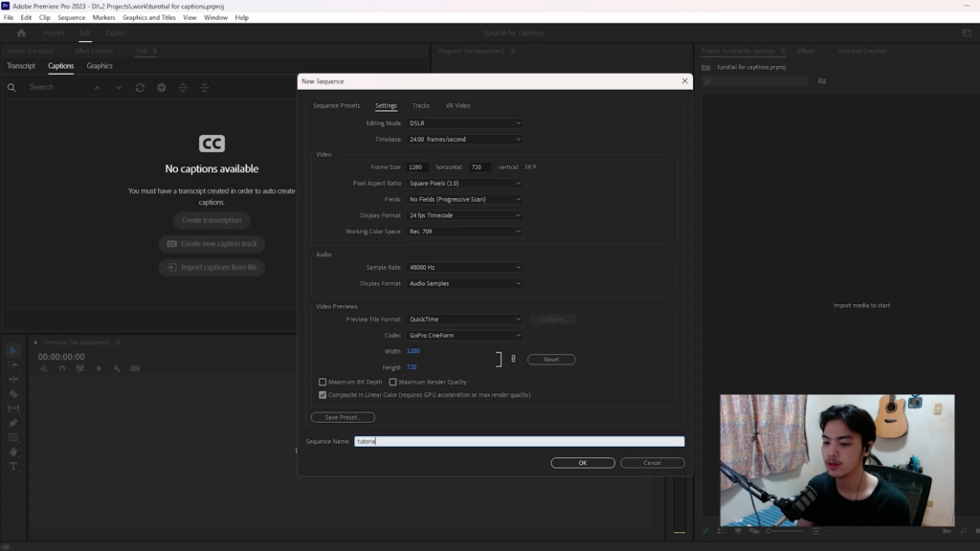
Task: Click the split caption segment icon
Action: pyautogui.click(x=183, y=87)
